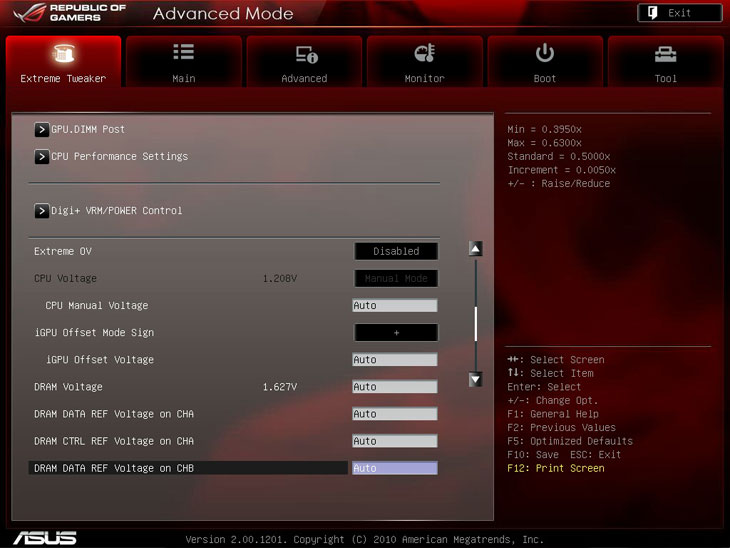Toggle the iGPU Offset Mode Sign value
The width and height of the screenshot is (730, 548).
396,332
